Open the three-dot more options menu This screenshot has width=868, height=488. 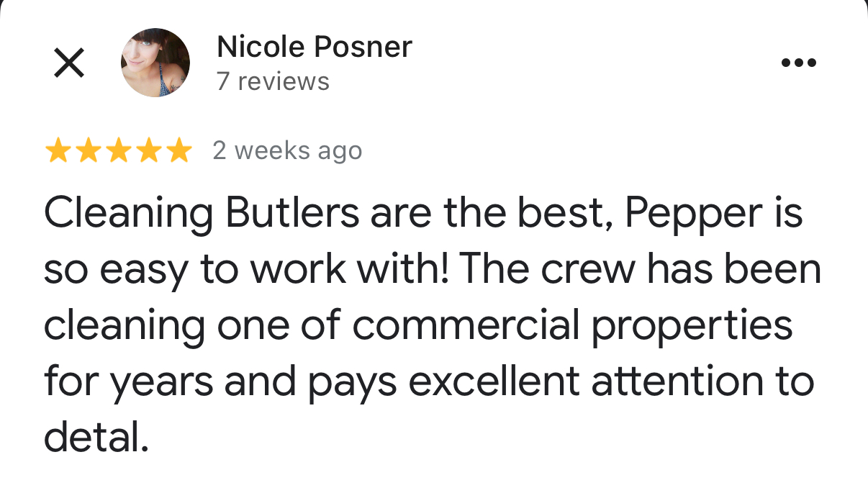pyautogui.click(x=799, y=63)
